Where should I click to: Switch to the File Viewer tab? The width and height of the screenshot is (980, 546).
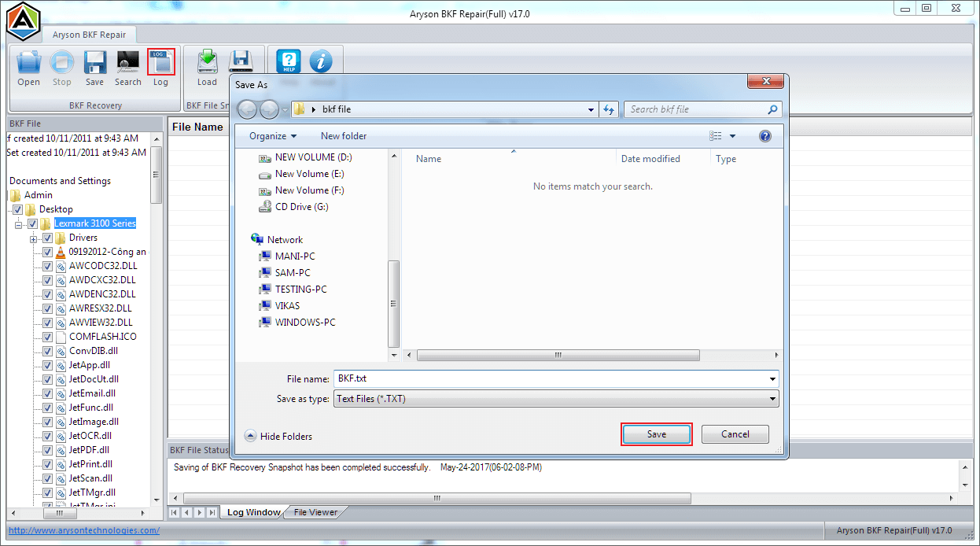coord(315,512)
